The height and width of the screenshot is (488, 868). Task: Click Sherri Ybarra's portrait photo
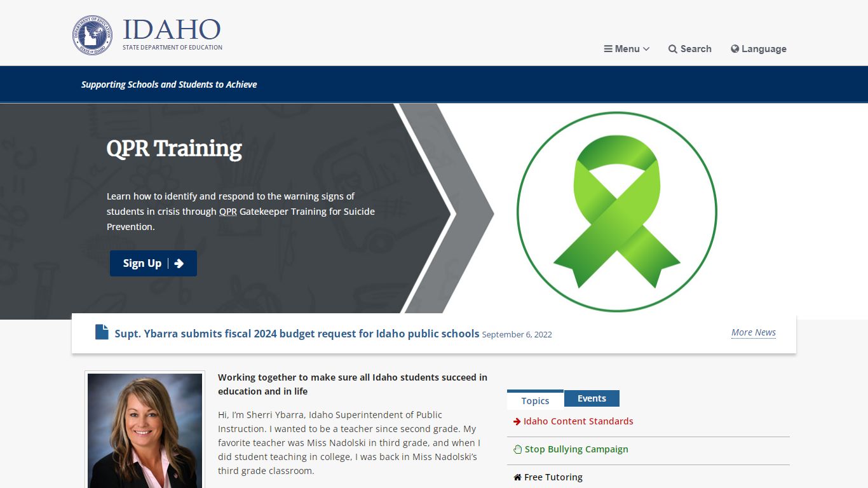[x=145, y=431]
